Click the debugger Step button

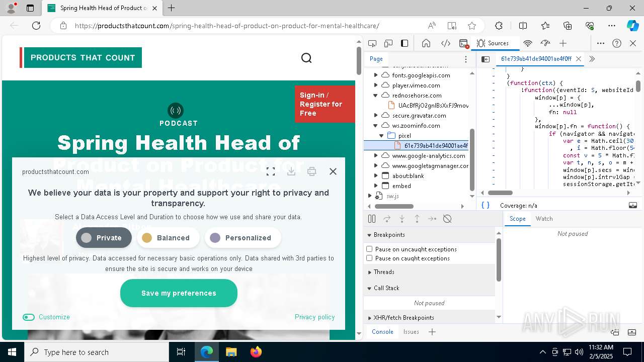[x=432, y=219]
